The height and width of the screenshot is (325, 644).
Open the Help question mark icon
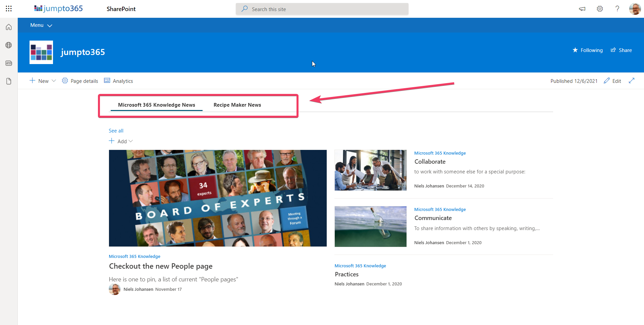(x=617, y=9)
